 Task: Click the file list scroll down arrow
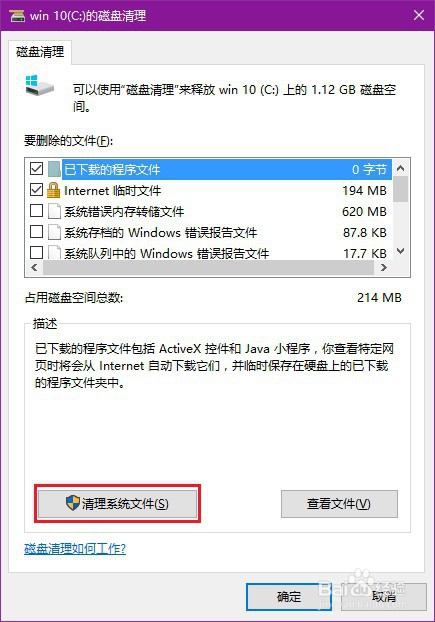(x=401, y=251)
